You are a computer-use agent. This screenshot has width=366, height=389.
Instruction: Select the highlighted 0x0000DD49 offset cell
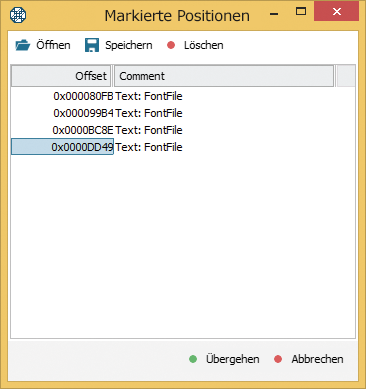(x=62, y=147)
